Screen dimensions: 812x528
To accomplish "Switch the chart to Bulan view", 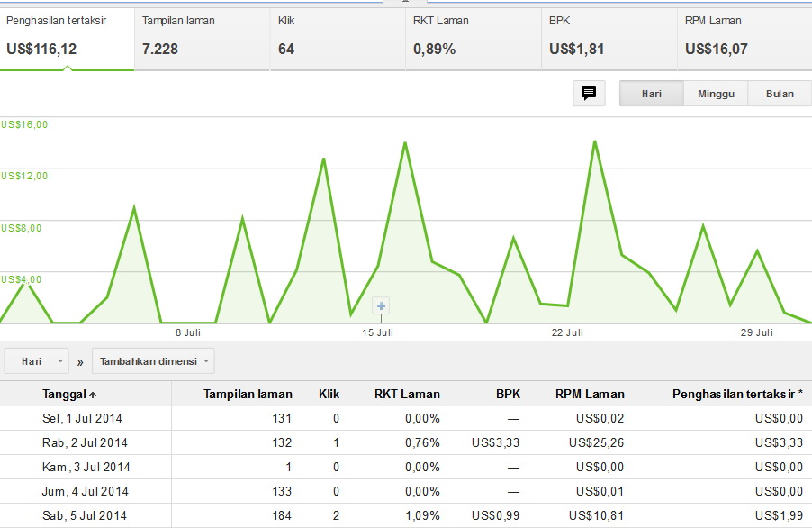I will [779, 93].
